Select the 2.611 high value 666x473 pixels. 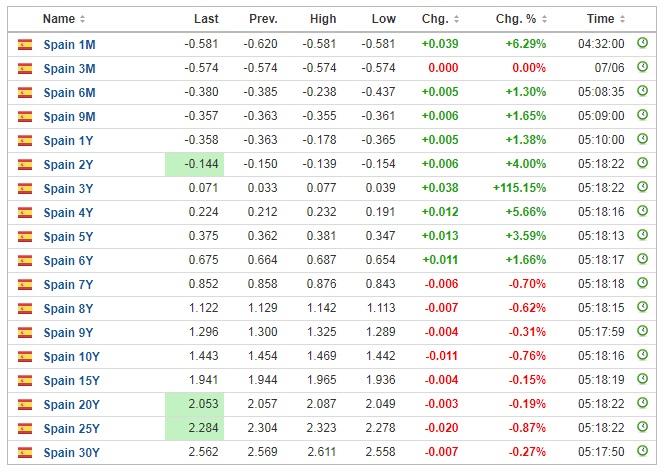pyautogui.click(x=322, y=452)
